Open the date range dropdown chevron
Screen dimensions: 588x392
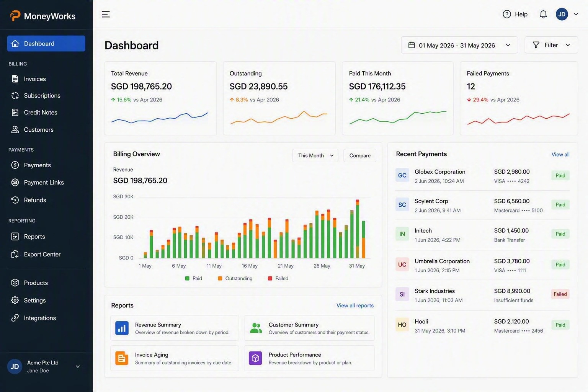pos(508,45)
